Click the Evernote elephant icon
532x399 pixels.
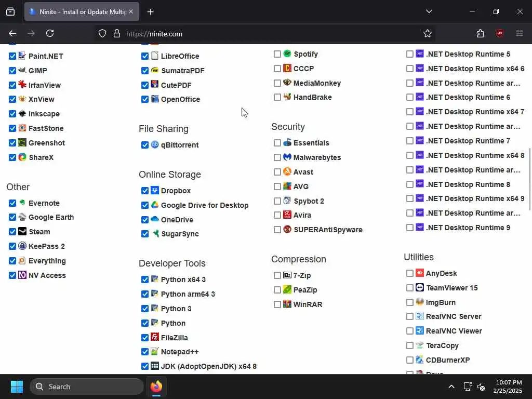pyautogui.click(x=22, y=203)
